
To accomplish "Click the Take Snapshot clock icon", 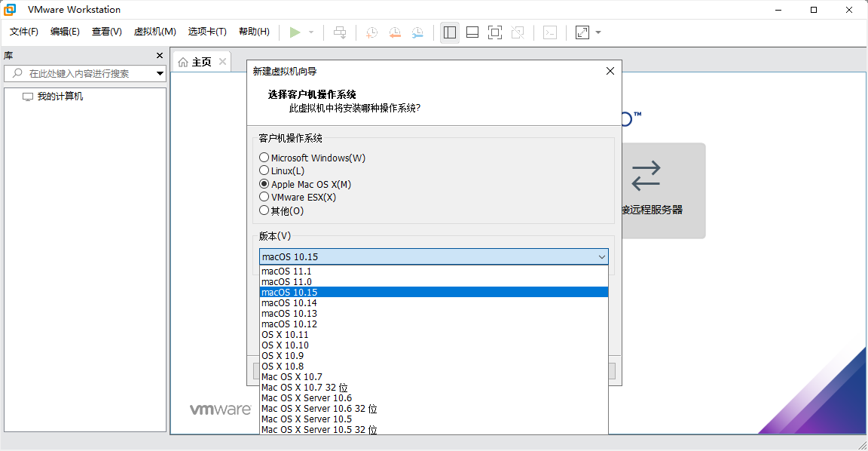I will coord(372,32).
